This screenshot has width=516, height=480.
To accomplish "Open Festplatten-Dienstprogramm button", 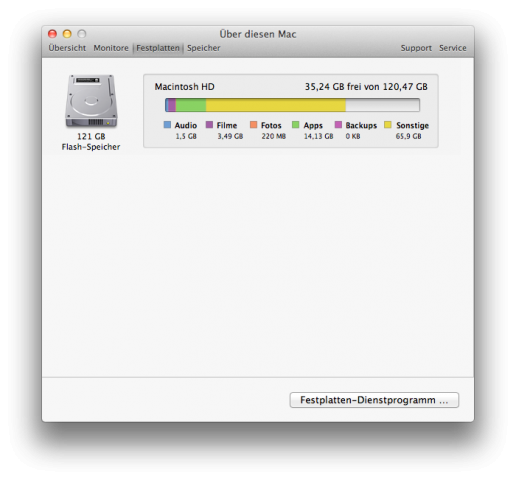I will [x=374, y=400].
